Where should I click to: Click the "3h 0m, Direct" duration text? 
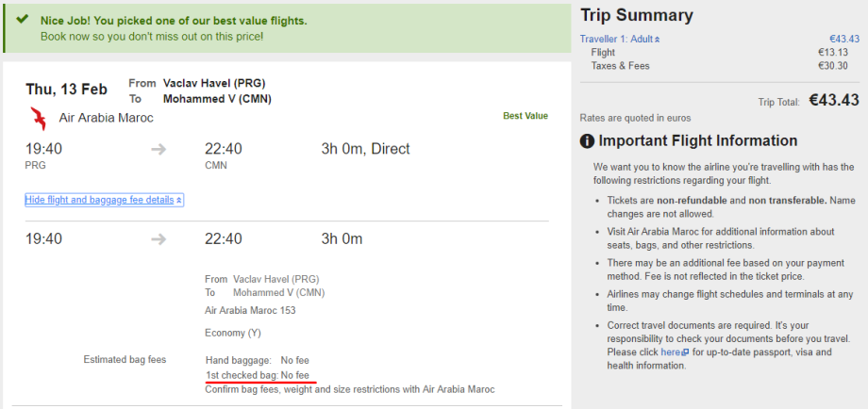(x=365, y=149)
